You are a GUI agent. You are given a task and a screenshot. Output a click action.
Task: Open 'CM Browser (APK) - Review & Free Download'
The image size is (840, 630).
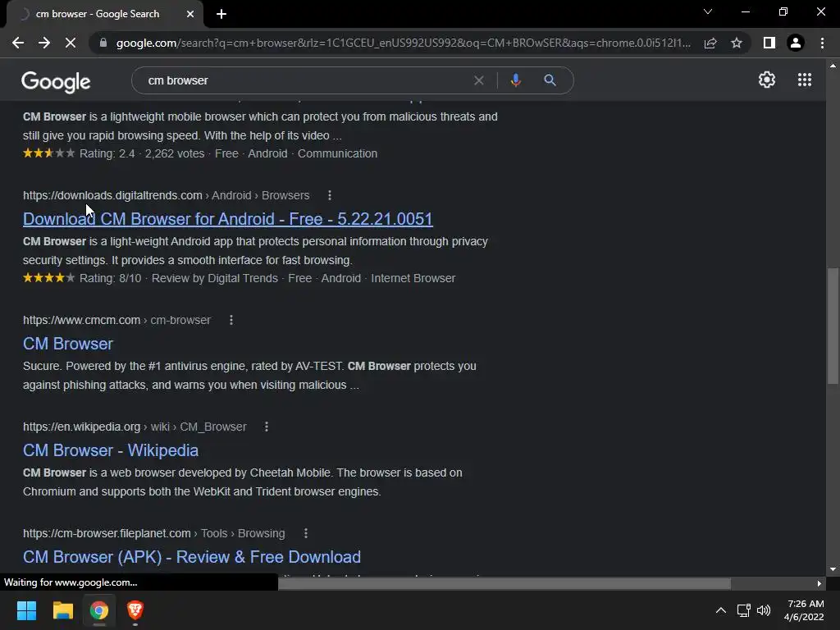(x=192, y=557)
